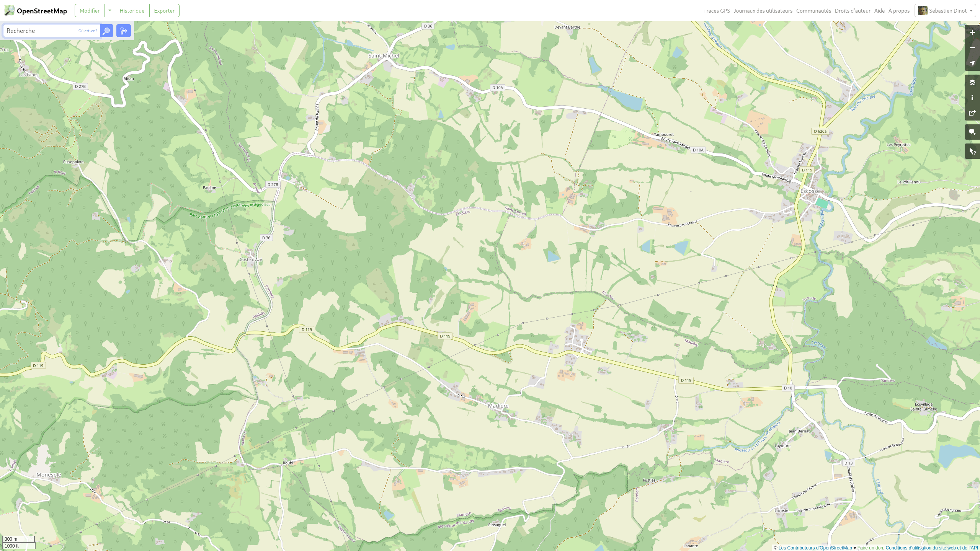Expand the Modifier editor options dropdown
Viewport: 980px width, 551px height.
coord(110,11)
